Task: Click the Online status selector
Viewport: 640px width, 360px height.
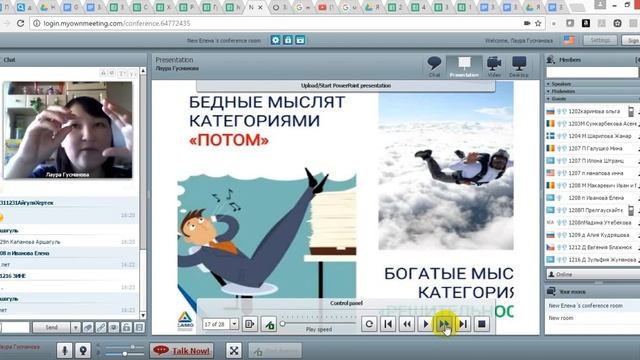Action: pyautogui.click(x=593, y=274)
